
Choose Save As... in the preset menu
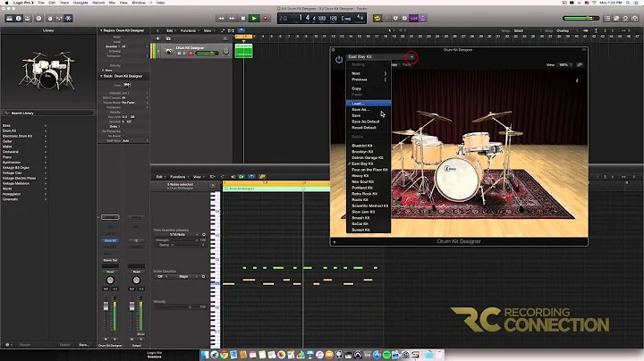(x=369, y=110)
